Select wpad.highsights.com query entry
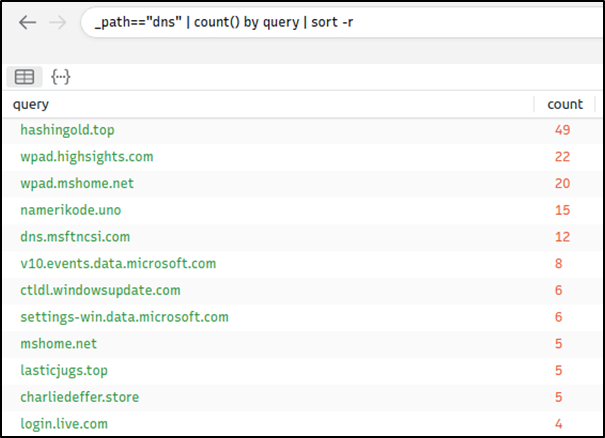Image resolution: width=605 pixels, height=438 pixels. point(87,157)
